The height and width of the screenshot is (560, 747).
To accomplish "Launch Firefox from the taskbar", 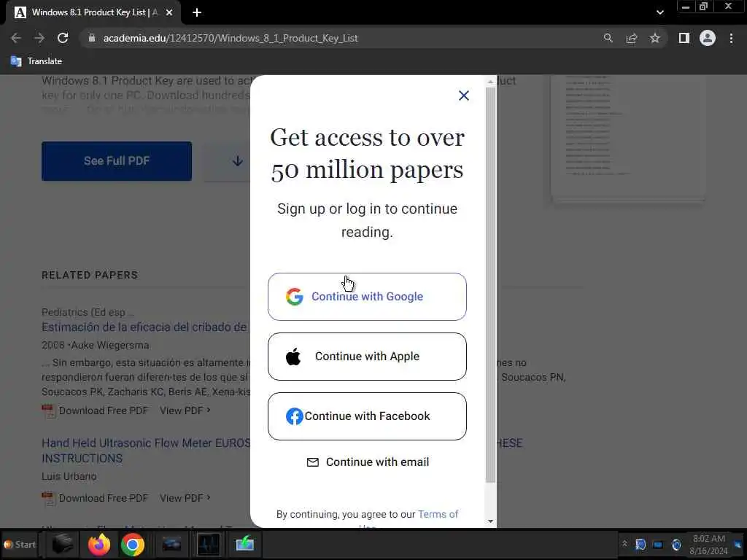I will [99, 544].
